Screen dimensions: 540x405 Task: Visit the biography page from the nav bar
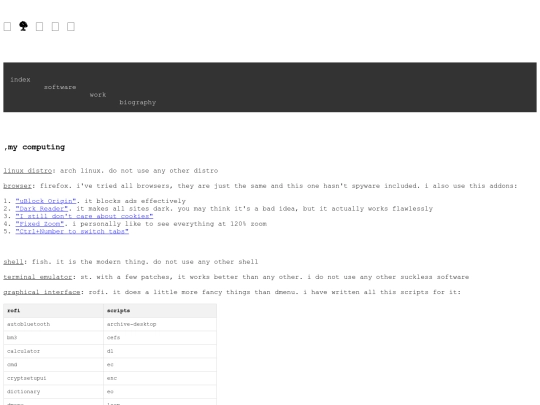138,102
